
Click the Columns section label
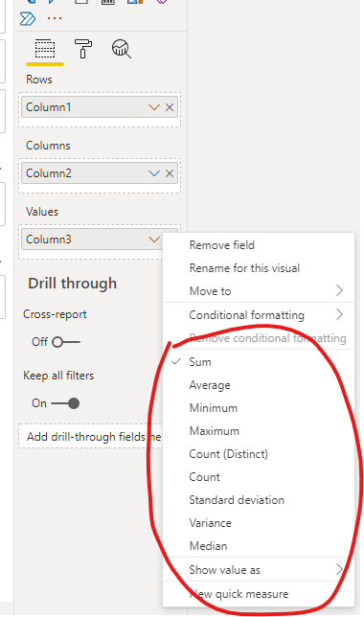(x=48, y=146)
